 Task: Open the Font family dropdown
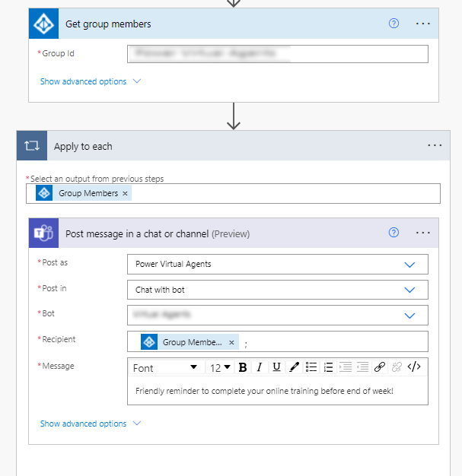165,367
